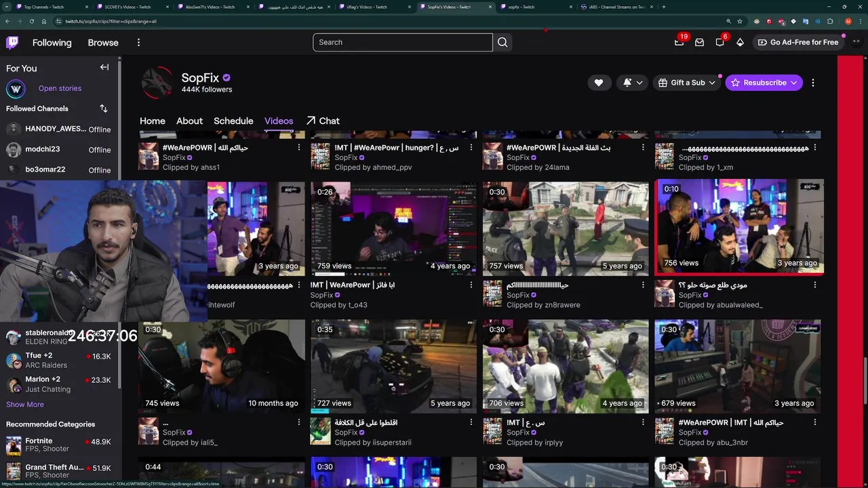Open recommended channel Tfue +2
The height and width of the screenshot is (488, 868).
pyautogui.click(x=58, y=361)
